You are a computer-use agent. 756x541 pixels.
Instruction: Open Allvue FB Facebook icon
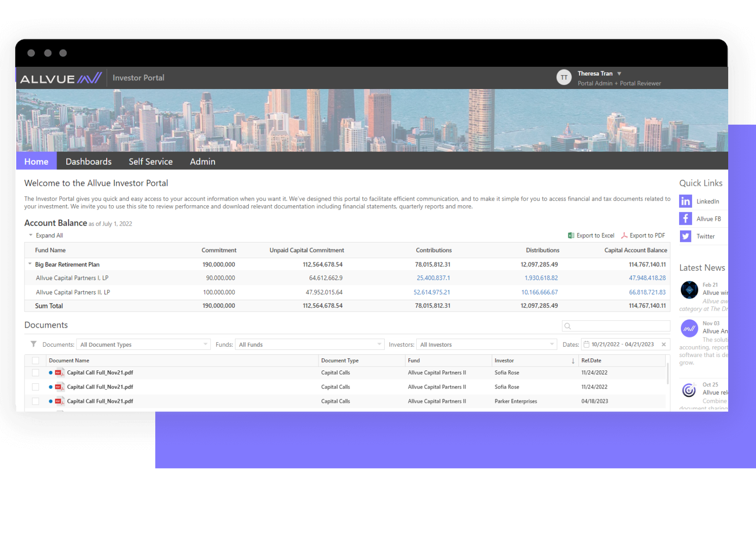pyautogui.click(x=686, y=218)
